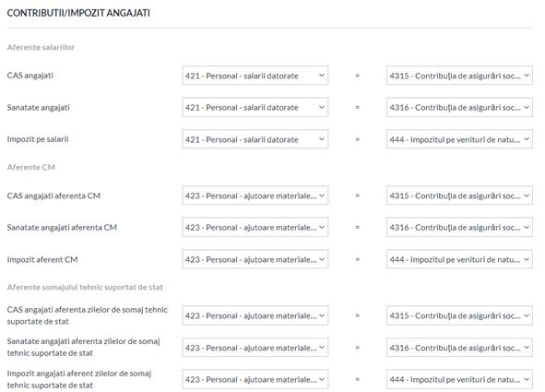Open debit account dropdown for CAS angajati

tap(255, 76)
